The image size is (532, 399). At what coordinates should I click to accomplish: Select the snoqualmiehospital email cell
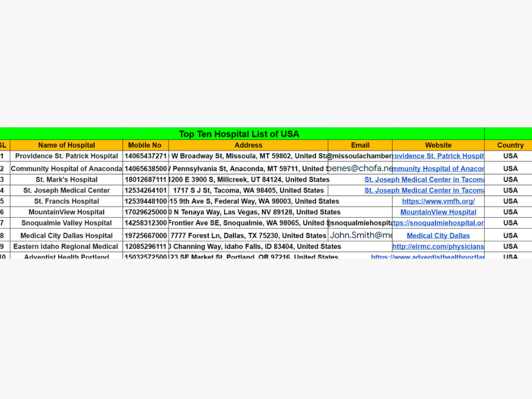(360, 223)
